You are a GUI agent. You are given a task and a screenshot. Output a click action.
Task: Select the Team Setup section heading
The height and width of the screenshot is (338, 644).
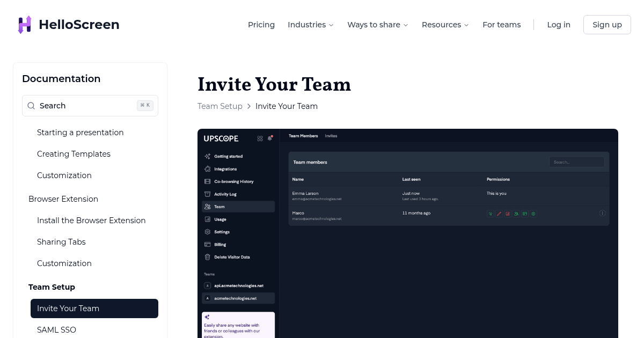pos(52,287)
